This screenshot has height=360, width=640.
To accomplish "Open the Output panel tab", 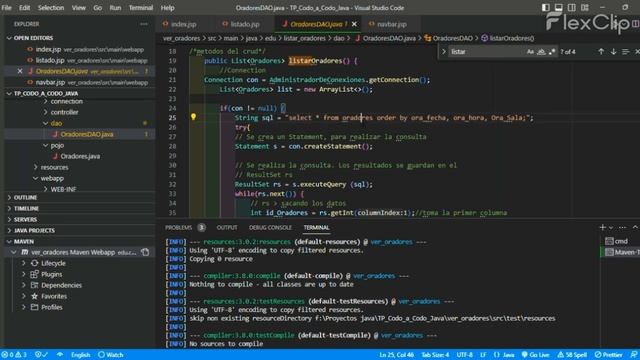I will (227, 227).
